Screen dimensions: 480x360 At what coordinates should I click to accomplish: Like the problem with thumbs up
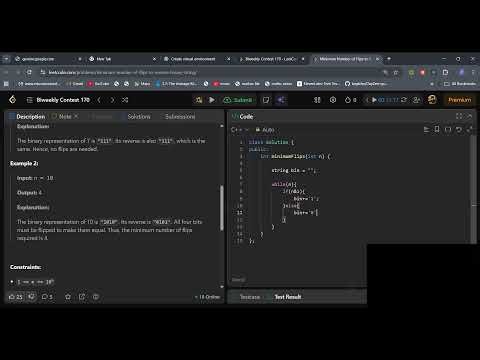tap(16, 297)
